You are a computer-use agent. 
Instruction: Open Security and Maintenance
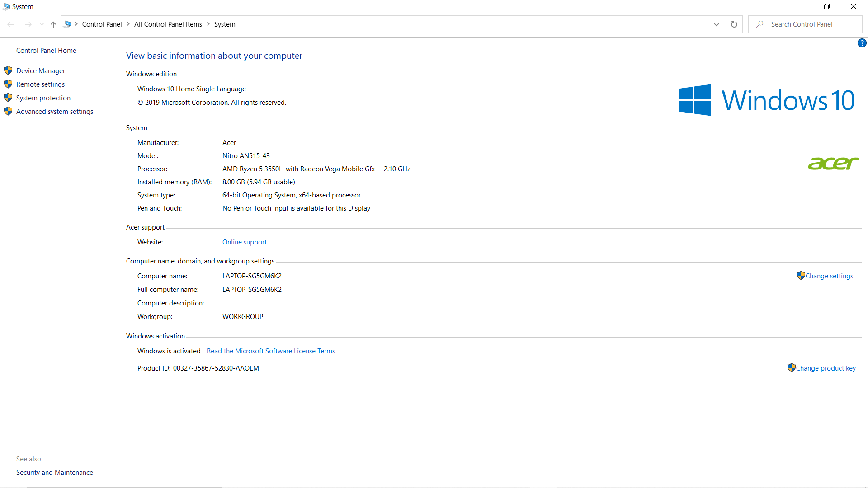pyautogui.click(x=54, y=472)
